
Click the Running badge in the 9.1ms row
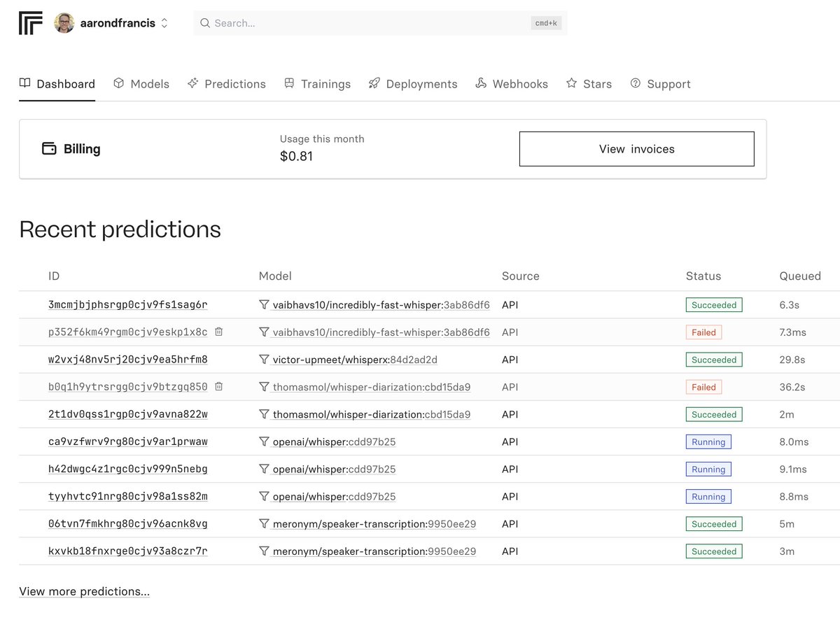(x=708, y=469)
